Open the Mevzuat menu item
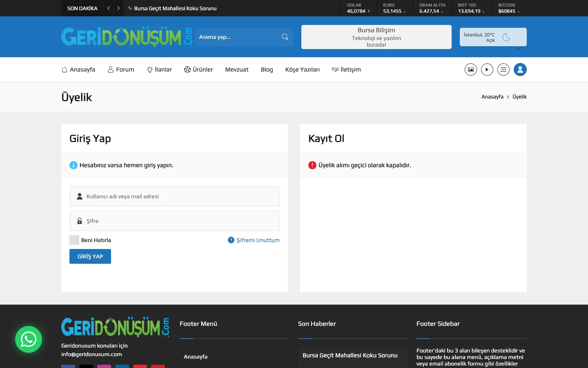The image size is (588, 368). pyautogui.click(x=237, y=70)
